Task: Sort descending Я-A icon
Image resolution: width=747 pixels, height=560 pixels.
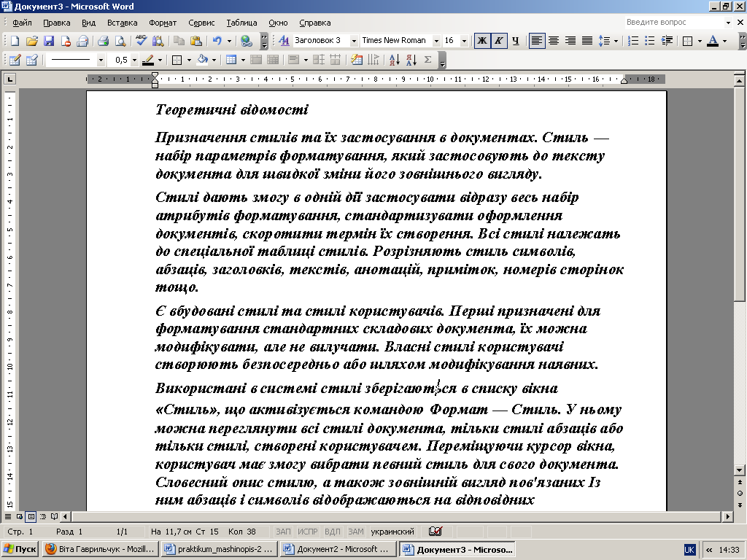Action: [411, 60]
